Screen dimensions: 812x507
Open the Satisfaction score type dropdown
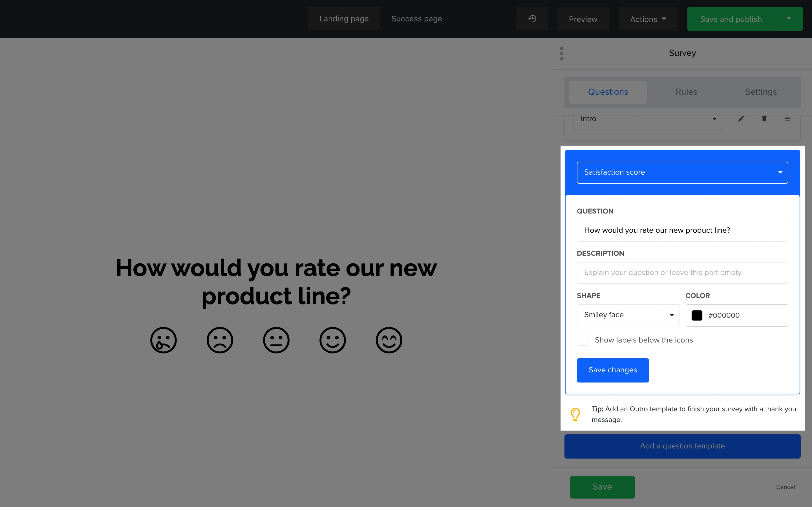click(x=682, y=172)
